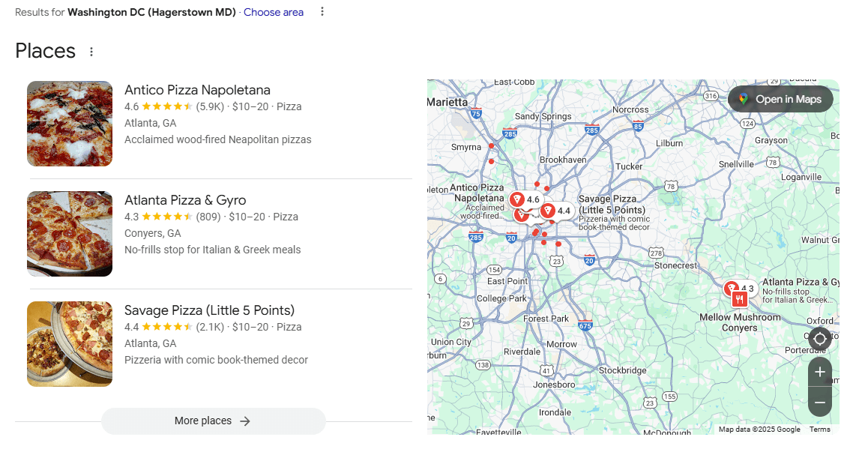Zoom in on the map
The height and width of the screenshot is (455, 868).
819,372
